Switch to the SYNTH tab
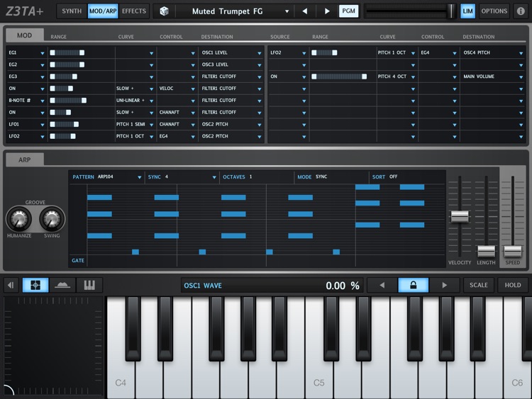532x399 pixels. click(72, 11)
